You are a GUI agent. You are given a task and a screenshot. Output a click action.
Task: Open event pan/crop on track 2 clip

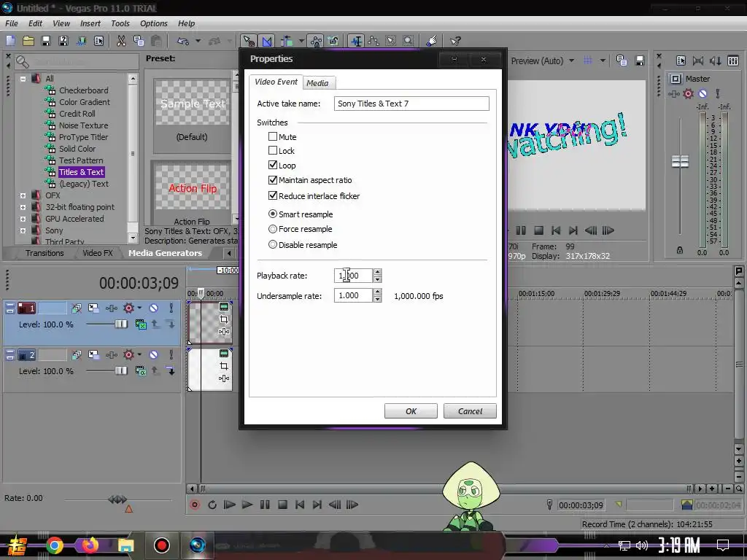pos(224,366)
